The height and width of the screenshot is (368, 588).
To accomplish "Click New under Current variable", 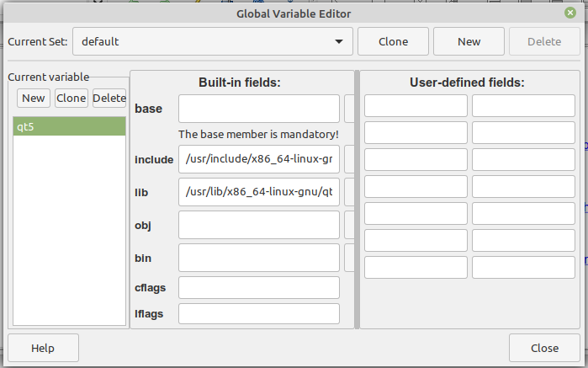I will 34,98.
